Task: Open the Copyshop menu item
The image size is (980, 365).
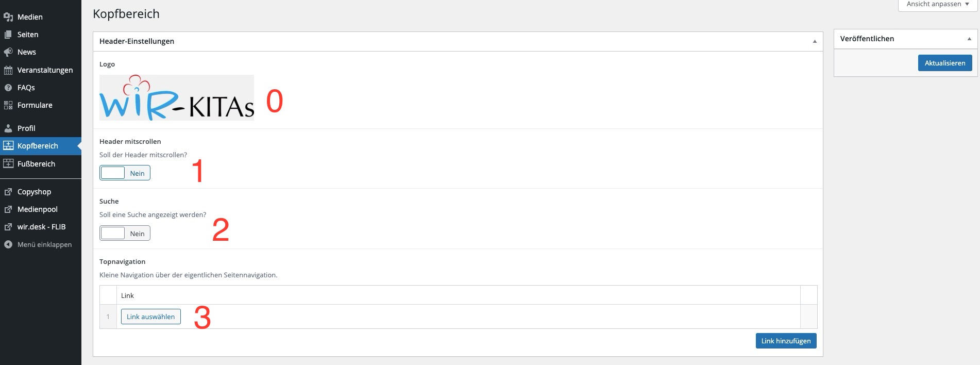Action: (34, 192)
